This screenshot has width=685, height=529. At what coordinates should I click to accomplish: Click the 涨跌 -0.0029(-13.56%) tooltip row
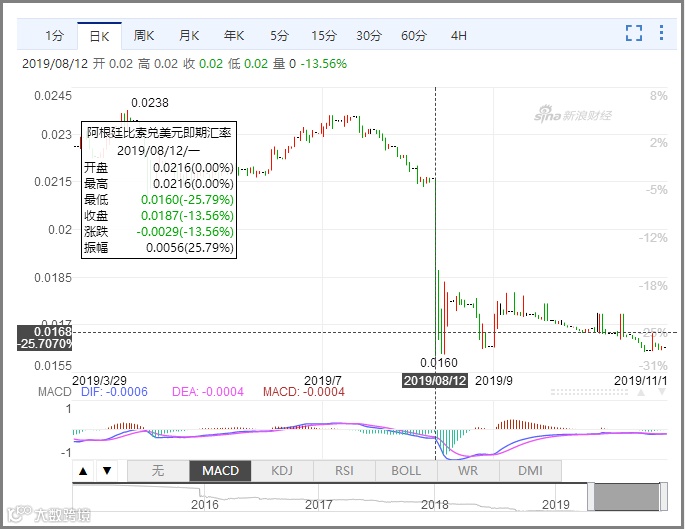[159, 232]
